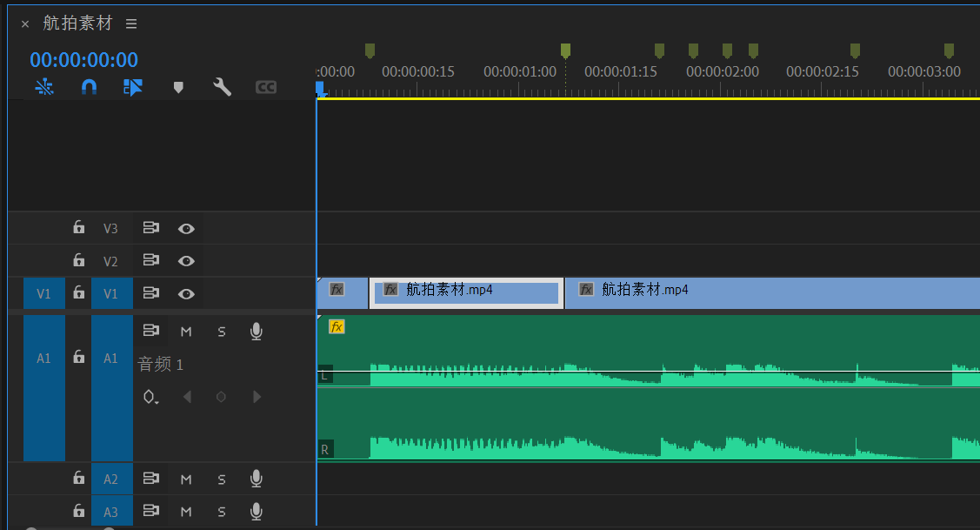Open the closed captions CC settings

265,87
